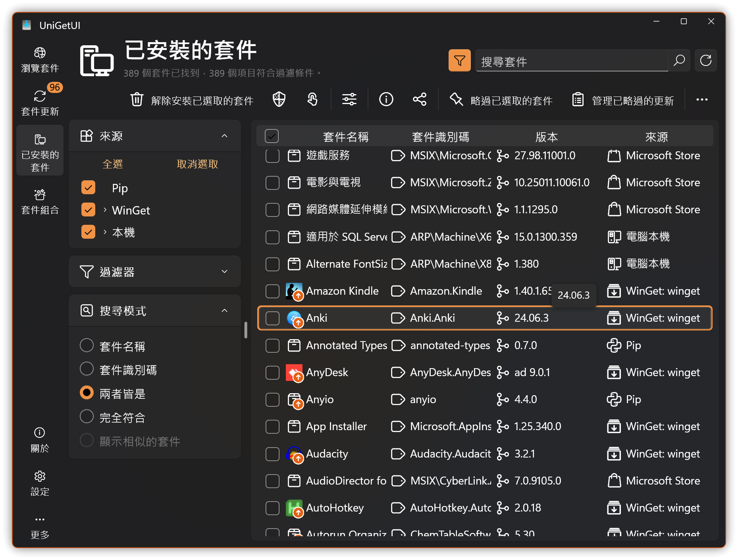Open 瀏覽套件 in sidebar
Image resolution: width=738 pixels, height=560 pixels.
tap(40, 60)
